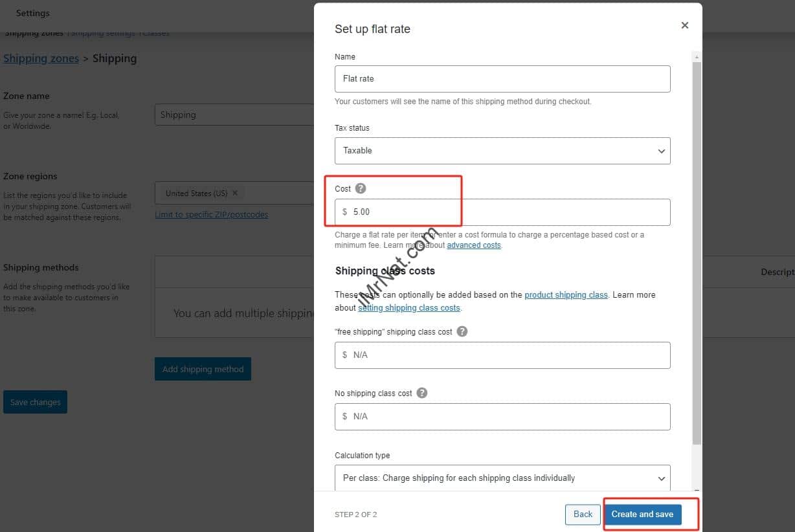795x532 pixels.
Task: Open Shipping zones breadcrumb link
Action: 41,58
